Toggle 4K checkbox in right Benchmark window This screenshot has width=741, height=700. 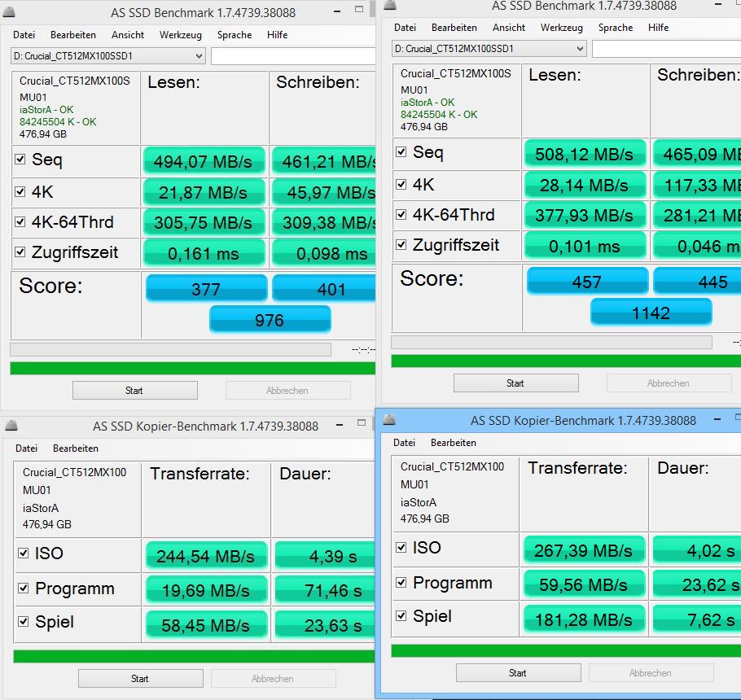point(401,184)
